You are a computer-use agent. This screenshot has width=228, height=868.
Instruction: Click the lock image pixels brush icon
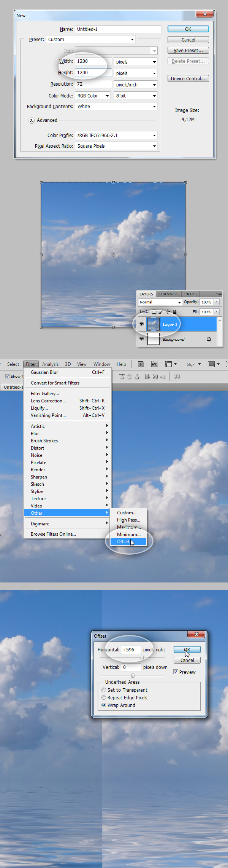point(161,312)
